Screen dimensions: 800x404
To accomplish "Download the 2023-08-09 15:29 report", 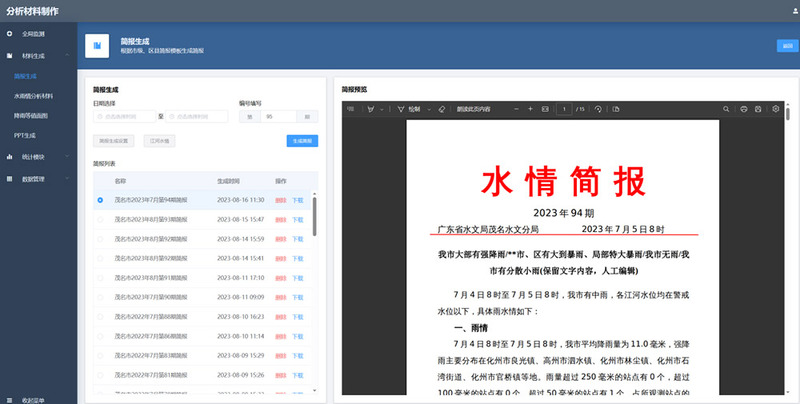I will click(298, 356).
